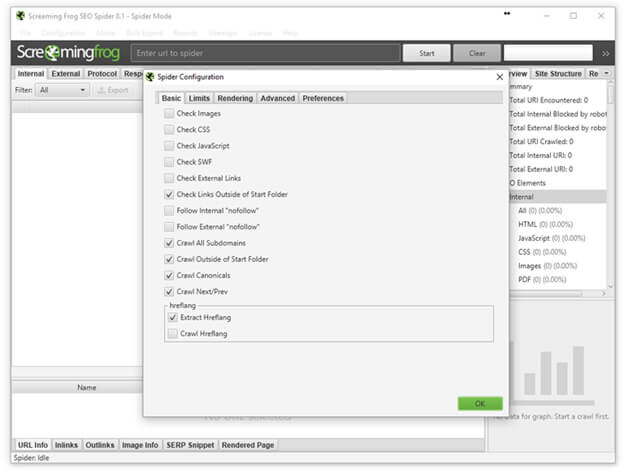Select the Internal tab in main window
Viewport: 624px width, 470px height.
pos(31,74)
